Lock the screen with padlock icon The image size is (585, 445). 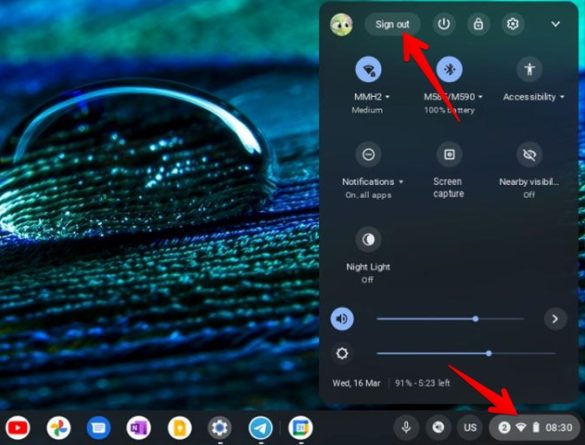478,24
